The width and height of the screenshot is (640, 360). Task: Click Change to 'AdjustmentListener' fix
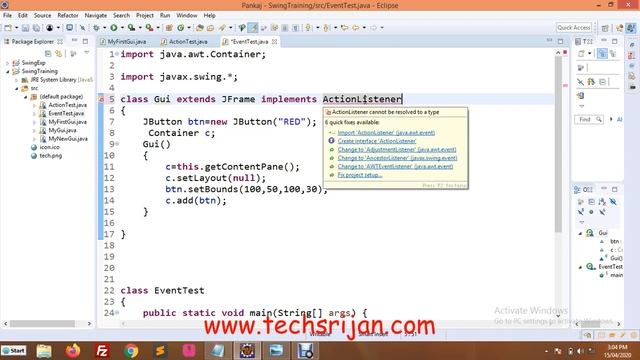[x=397, y=149]
